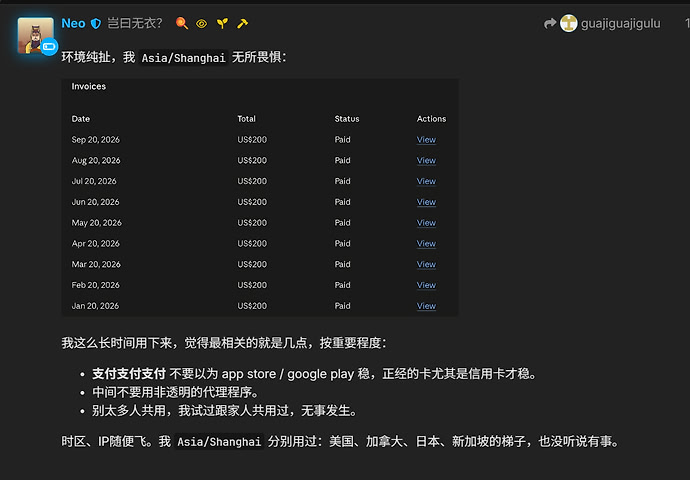This screenshot has height=480, width=690.
Task: Click the Jun 20, 2026 date cell
Action: click(95, 202)
